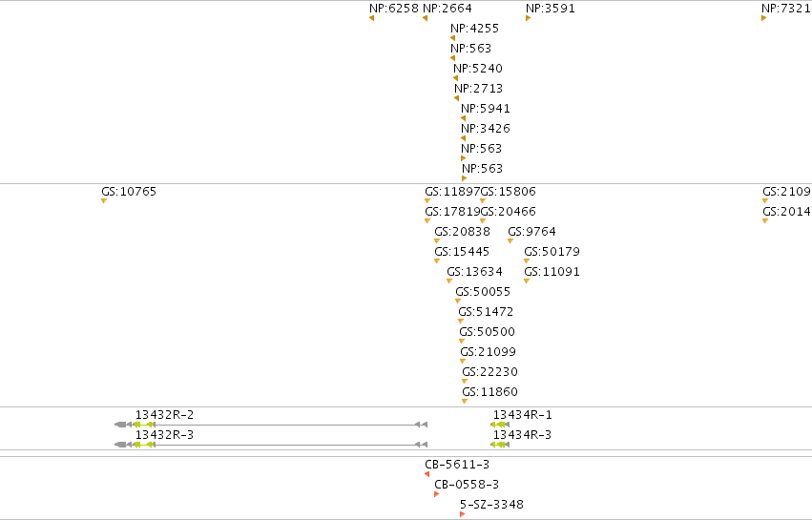Screen dimensions: 812x520
Task: Pick the NP:5240 insertion marker
Action: pyautogui.click(x=456, y=78)
